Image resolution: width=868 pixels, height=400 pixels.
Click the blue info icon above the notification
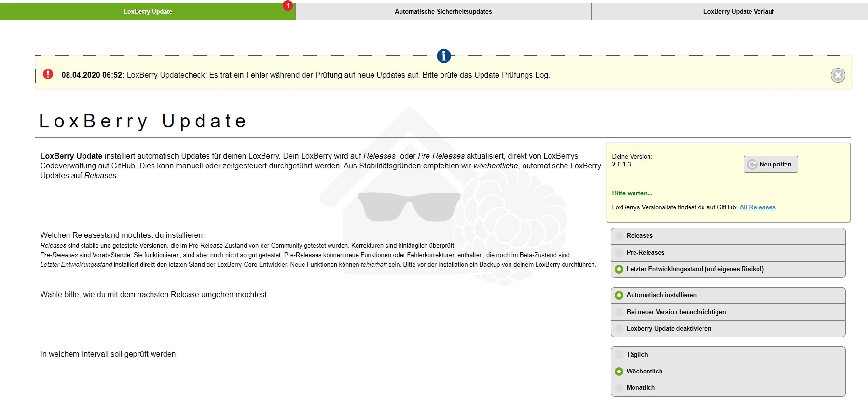pos(443,56)
